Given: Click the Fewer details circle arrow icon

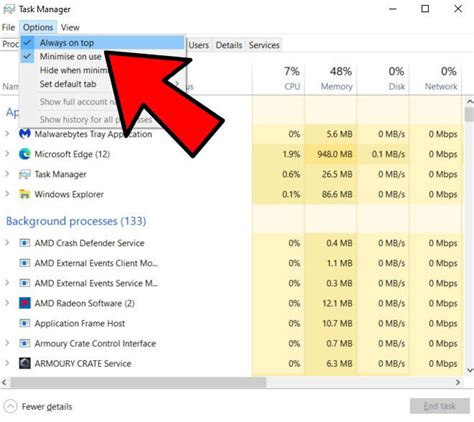Looking at the screenshot, I should click(x=10, y=406).
